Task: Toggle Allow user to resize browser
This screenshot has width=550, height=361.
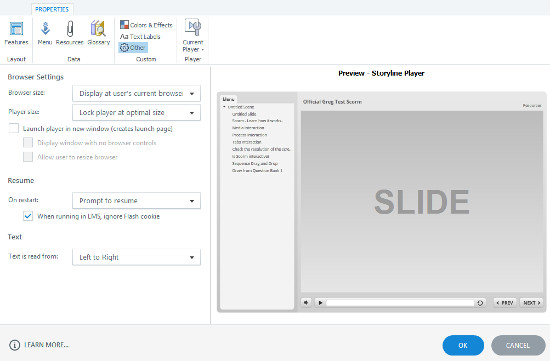Action: 28,157
